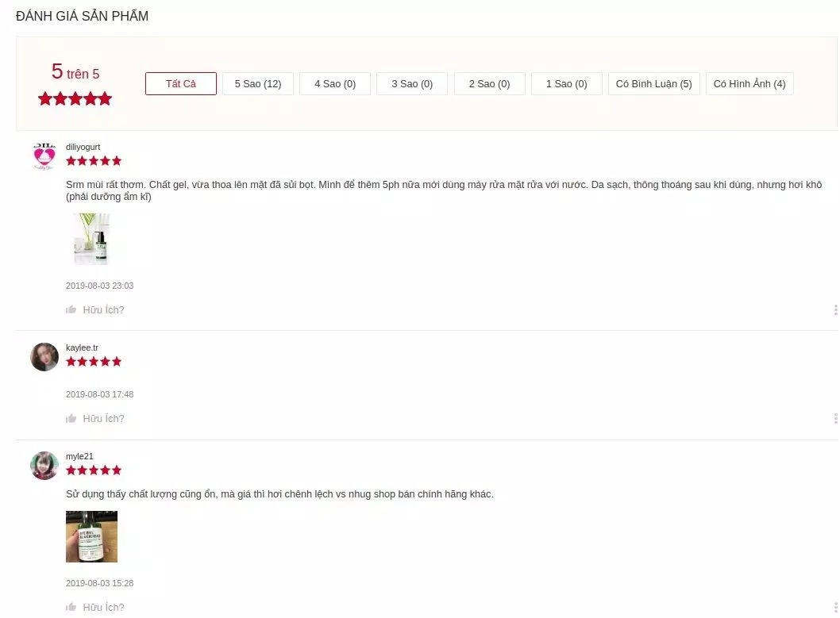Open kaylee.tr's profile avatar

click(x=44, y=356)
